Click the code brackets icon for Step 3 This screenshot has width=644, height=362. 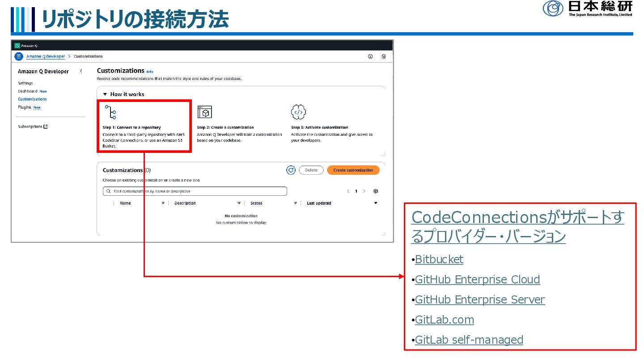(x=298, y=112)
